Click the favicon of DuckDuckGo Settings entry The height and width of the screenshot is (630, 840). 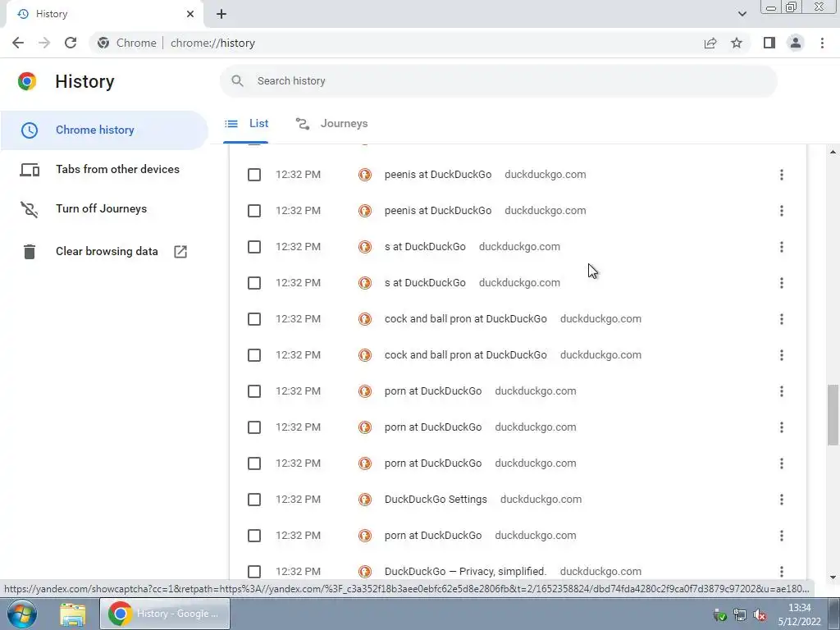[365, 500]
